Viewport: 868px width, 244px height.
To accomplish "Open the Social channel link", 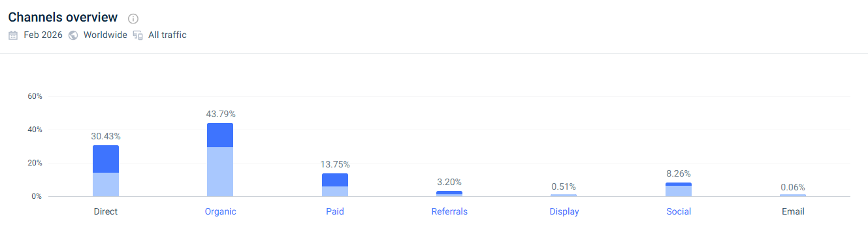I will 679,212.
